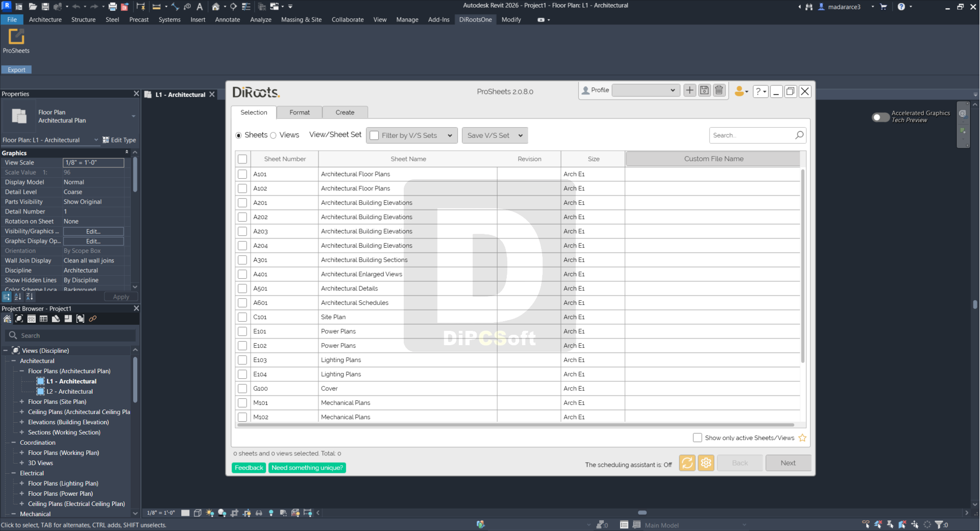Click the link icon in Project Browser toolbar
Screen dimensions: 980x531
pos(92,319)
